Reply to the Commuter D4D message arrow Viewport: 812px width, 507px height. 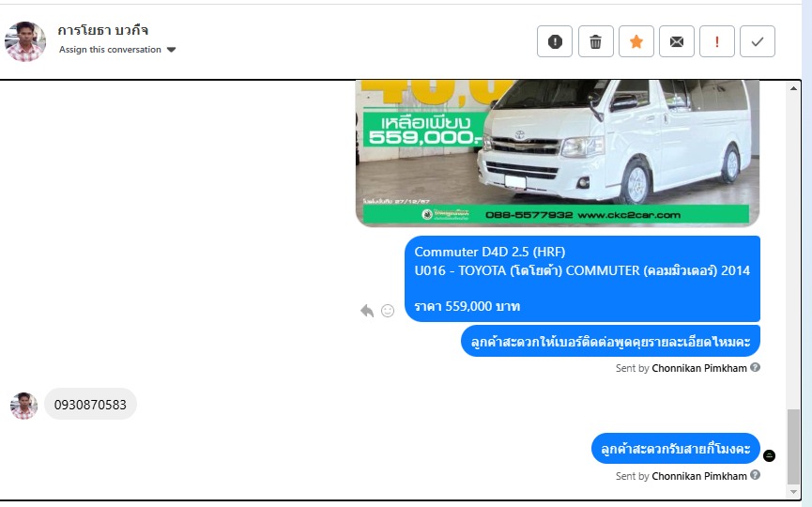pos(367,311)
